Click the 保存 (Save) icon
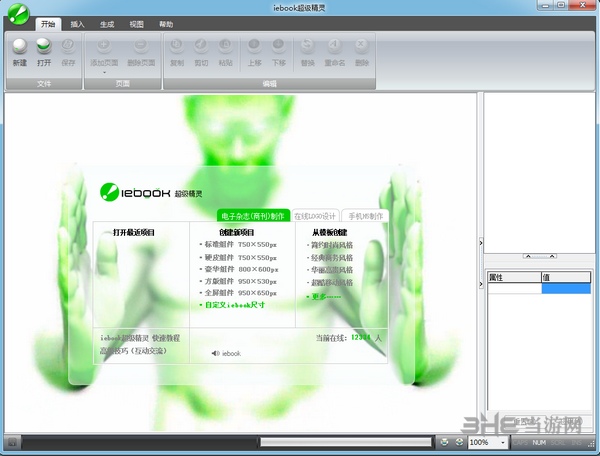Image resolution: width=600 pixels, height=456 pixels. [x=68, y=45]
